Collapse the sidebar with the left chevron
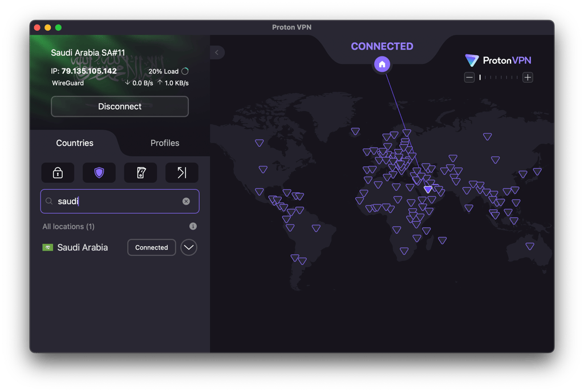This screenshot has width=584, height=392. point(217,52)
